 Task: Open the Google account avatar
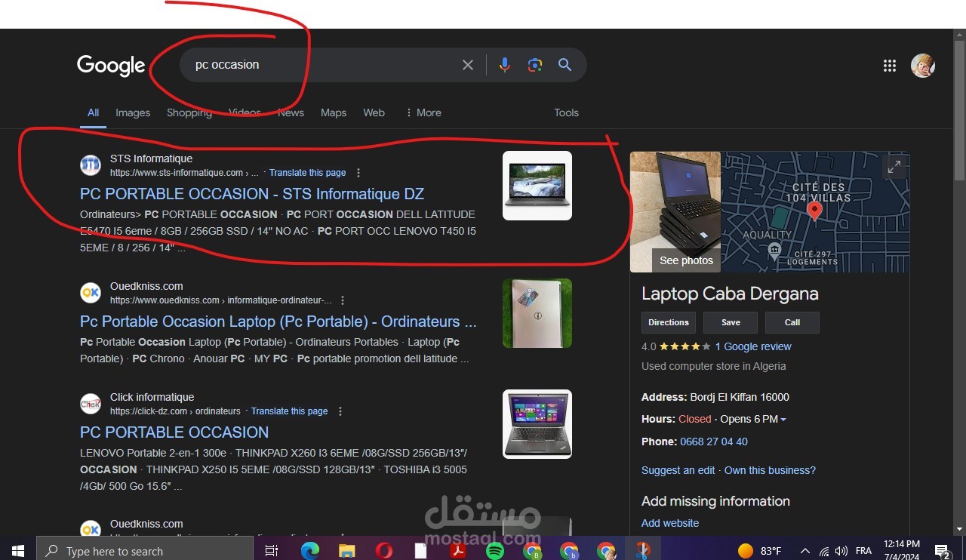923,66
